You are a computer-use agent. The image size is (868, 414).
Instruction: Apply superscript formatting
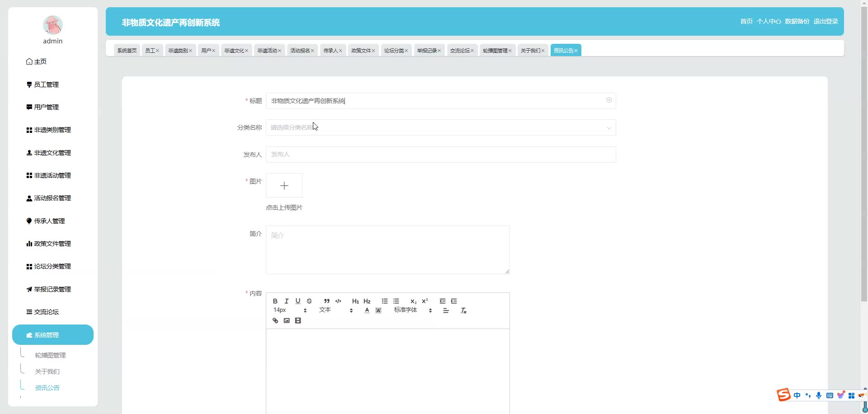[425, 301]
